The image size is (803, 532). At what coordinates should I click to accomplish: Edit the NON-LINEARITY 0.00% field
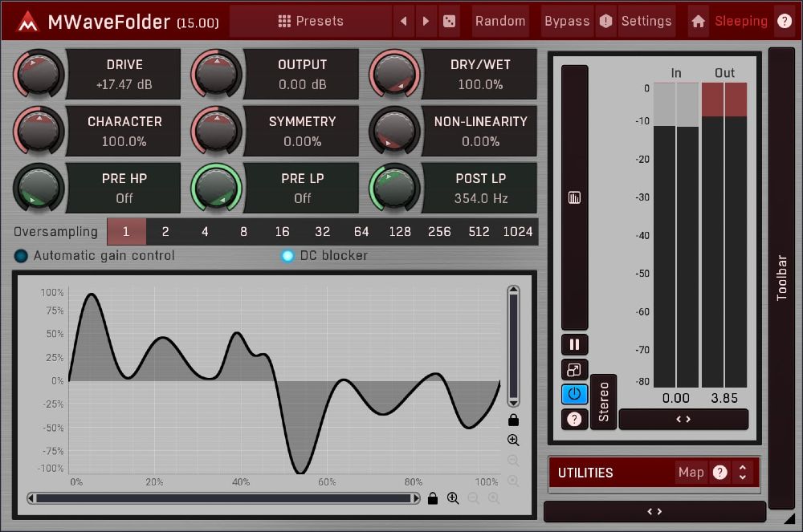(x=480, y=141)
